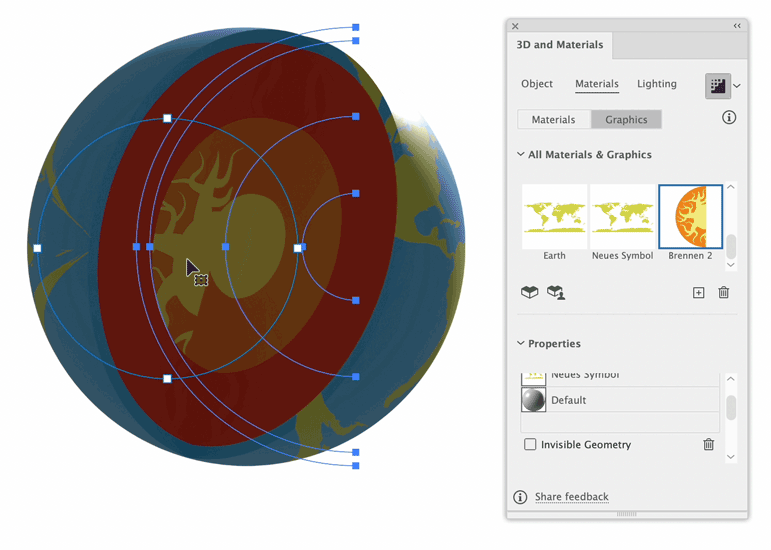771x550 pixels.
Task: Click graphics list scroll down arrow
Action: [x=731, y=265]
